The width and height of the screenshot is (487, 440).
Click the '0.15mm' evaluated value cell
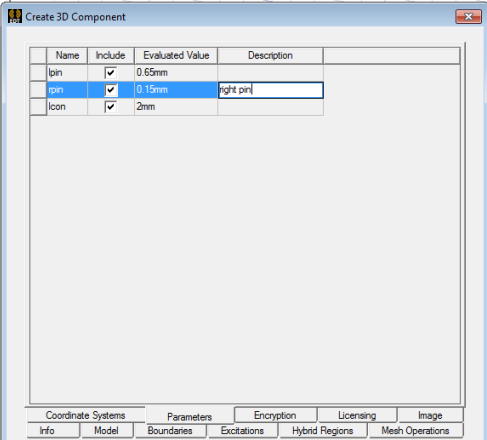coord(176,90)
